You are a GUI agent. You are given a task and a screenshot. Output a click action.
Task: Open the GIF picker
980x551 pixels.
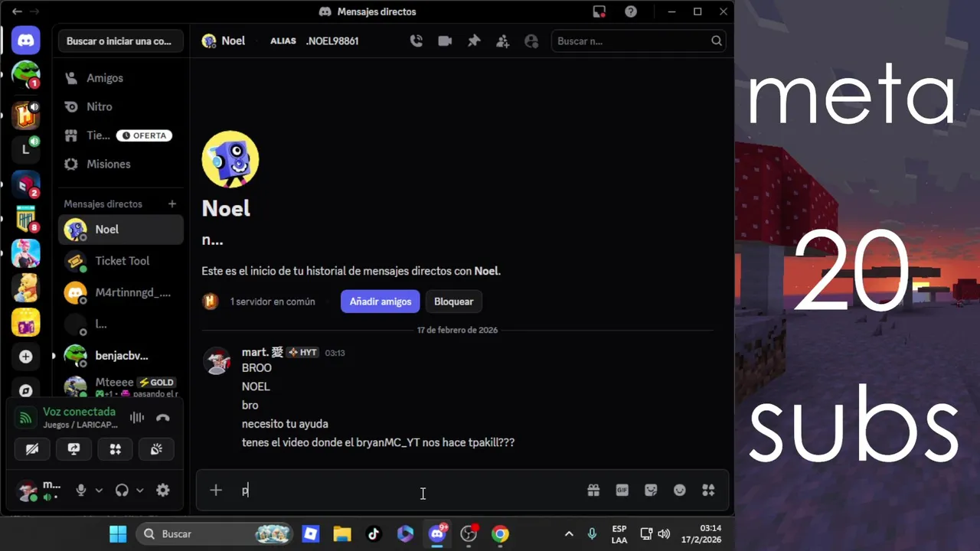tap(622, 491)
